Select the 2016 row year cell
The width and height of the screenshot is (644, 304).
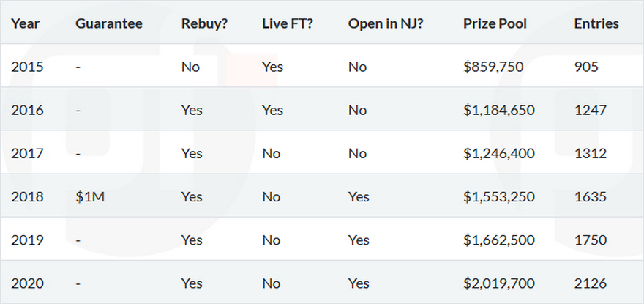tap(27, 111)
